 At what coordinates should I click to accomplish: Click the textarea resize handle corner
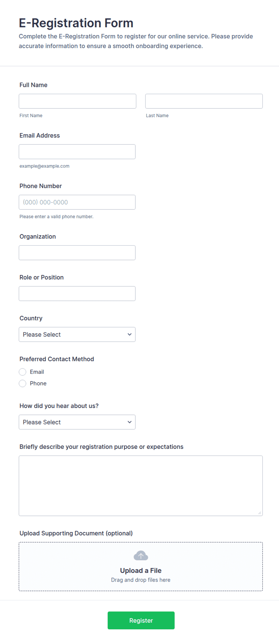pyautogui.click(x=259, y=513)
